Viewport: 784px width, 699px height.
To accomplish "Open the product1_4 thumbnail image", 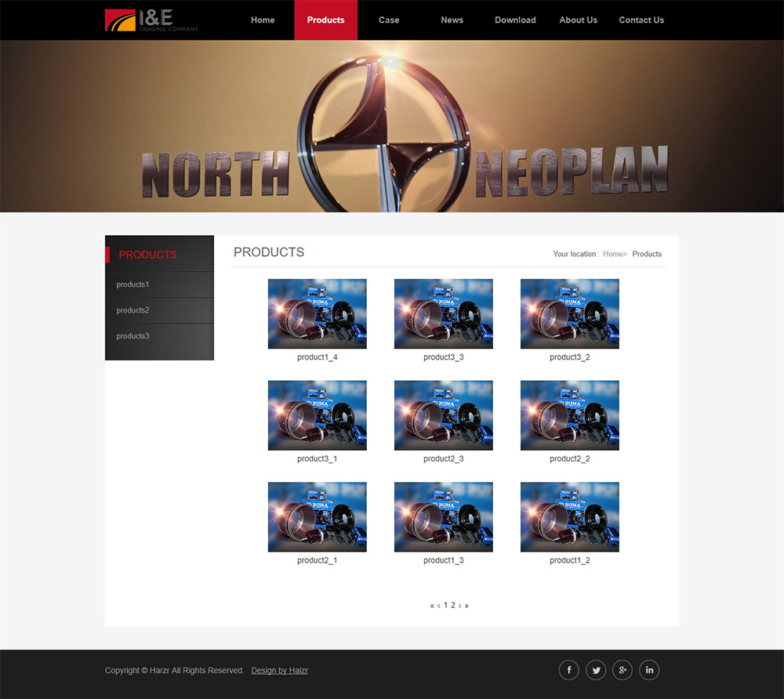I will click(x=317, y=313).
